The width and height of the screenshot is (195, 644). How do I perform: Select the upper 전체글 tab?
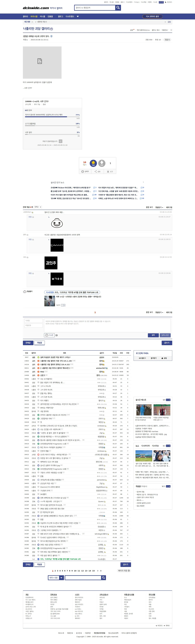click(28, 343)
